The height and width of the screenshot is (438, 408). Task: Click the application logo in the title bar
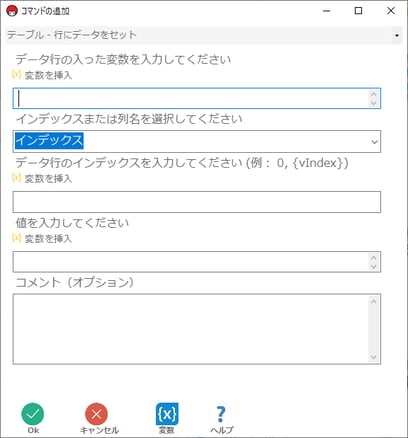coord(12,11)
